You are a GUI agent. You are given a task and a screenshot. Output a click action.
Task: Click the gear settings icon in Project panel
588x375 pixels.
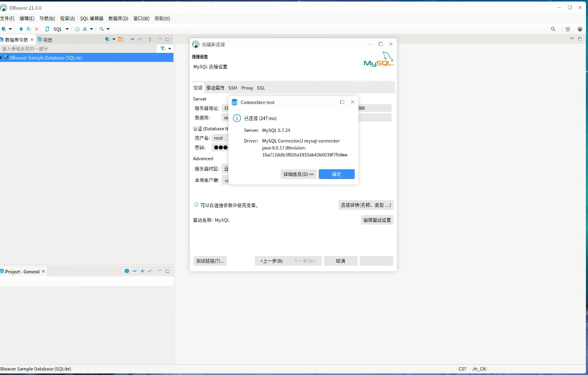pyautogui.click(x=127, y=271)
